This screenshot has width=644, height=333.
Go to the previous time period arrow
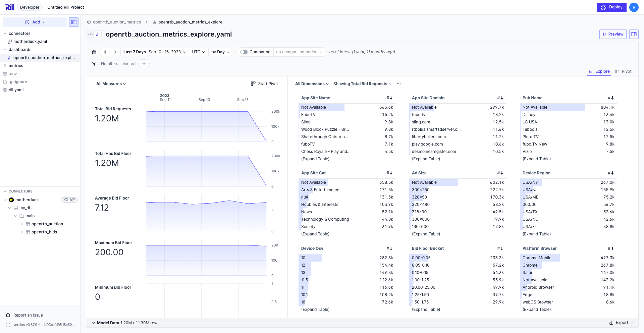pos(105,52)
